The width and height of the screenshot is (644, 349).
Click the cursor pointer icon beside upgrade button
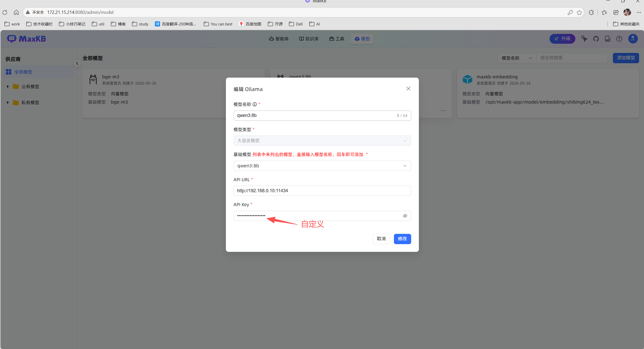tap(584, 39)
